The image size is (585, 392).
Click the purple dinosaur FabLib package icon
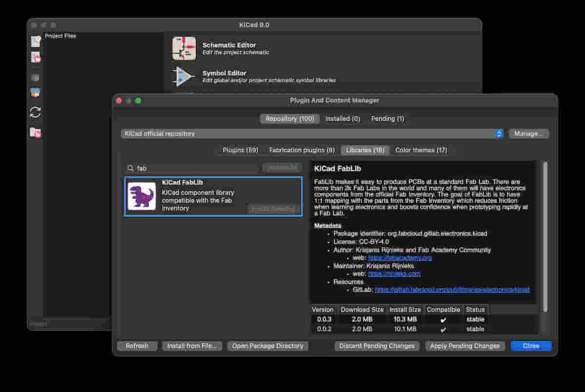pyautogui.click(x=142, y=196)
